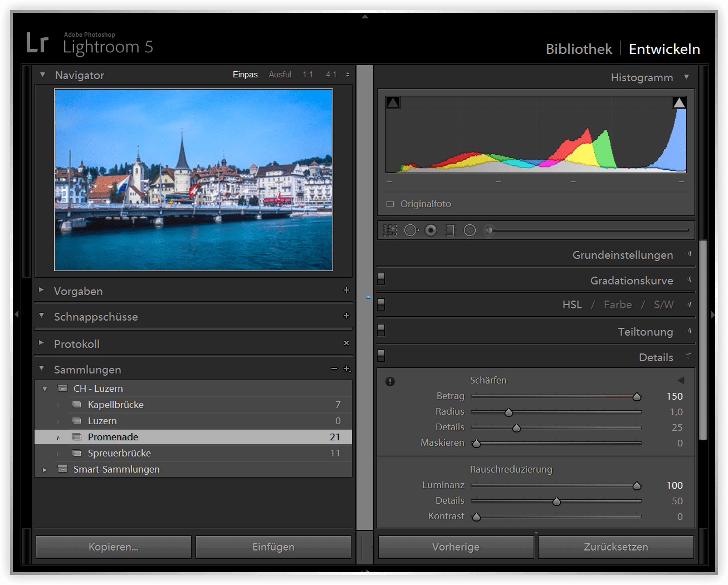
Task: Activate the Spot Removal tool
Action: coord(411,230)
